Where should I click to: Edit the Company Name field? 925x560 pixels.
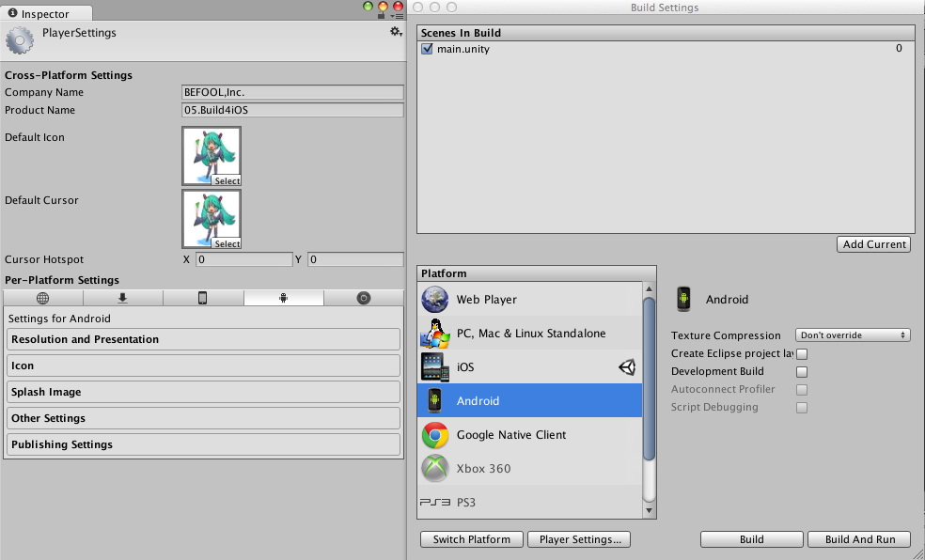[293, 92]
